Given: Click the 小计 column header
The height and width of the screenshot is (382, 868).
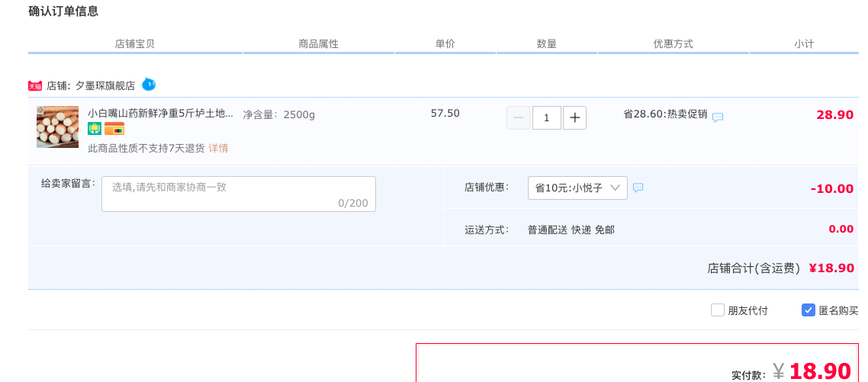Looking at the screenshot, I should (804, 43).
